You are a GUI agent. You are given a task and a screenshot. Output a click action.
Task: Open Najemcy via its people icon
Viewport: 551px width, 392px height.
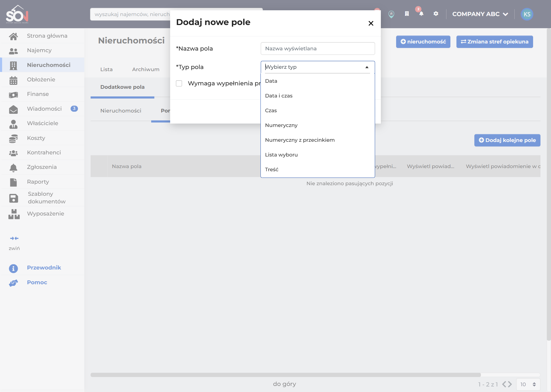coord(13,51)
